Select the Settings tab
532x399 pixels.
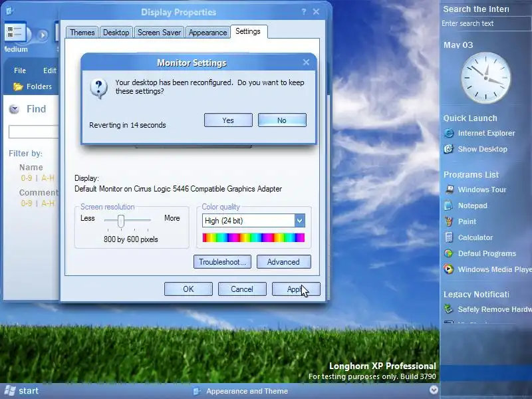(x=248, y=31)
